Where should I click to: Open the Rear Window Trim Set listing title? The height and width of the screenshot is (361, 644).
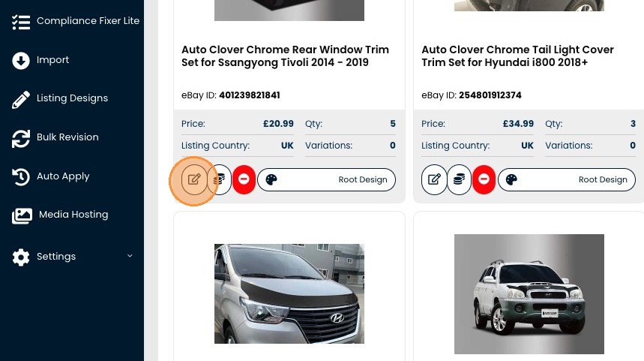pyautogui.click(x=285, y=56)
